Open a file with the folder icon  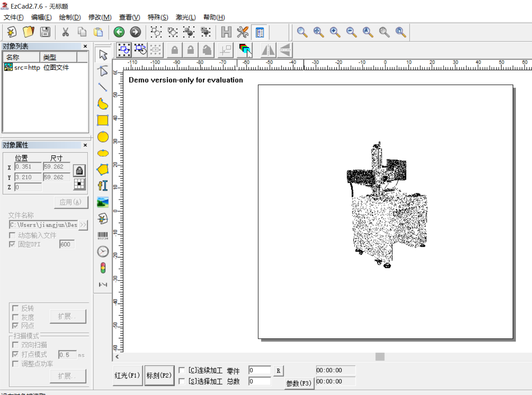(x=29, y=32)
